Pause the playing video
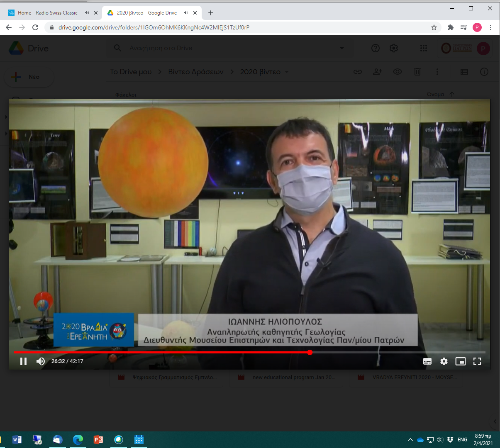The height and width of the screenshot is (448, 500). pyautogui.click(x=24, y=361)
